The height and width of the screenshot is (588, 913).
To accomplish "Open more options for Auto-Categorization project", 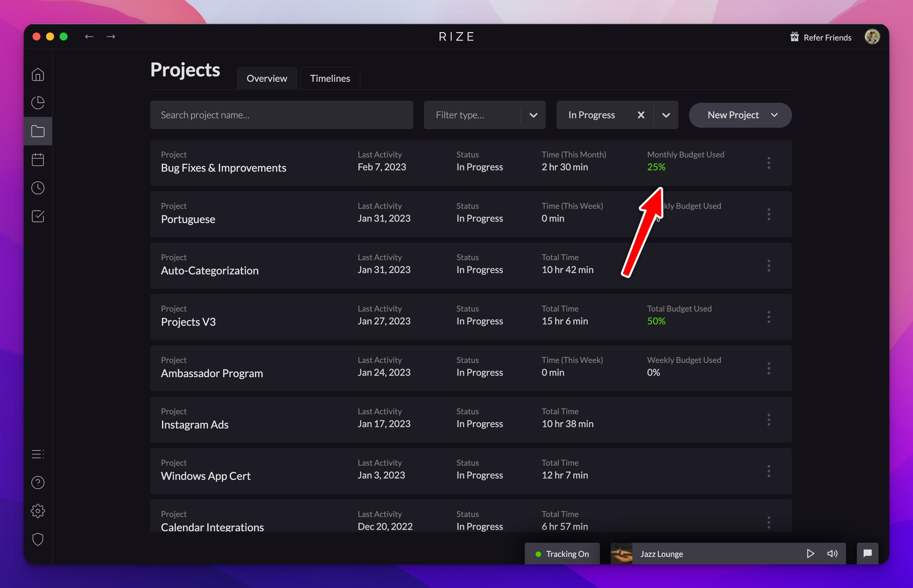I will pos(769,266).
